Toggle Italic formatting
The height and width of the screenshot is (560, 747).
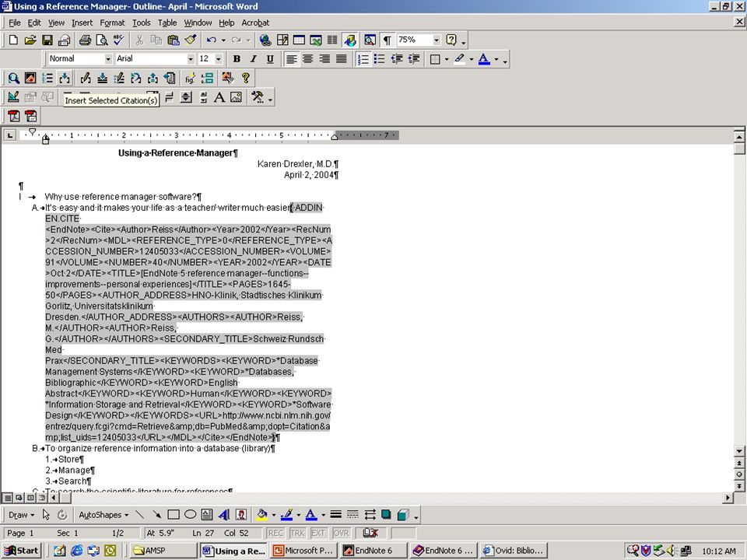253,59
